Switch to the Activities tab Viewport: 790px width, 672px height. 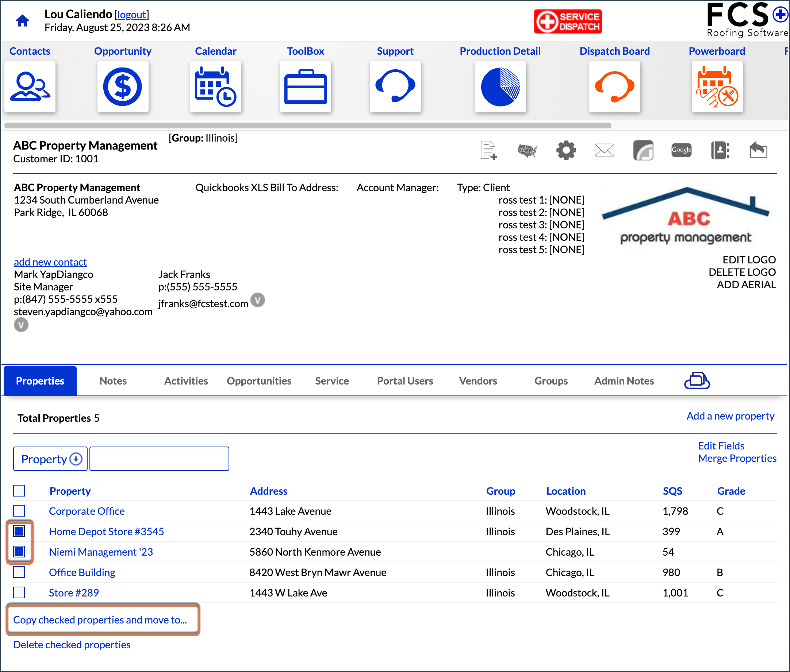[x=186, y=381]
